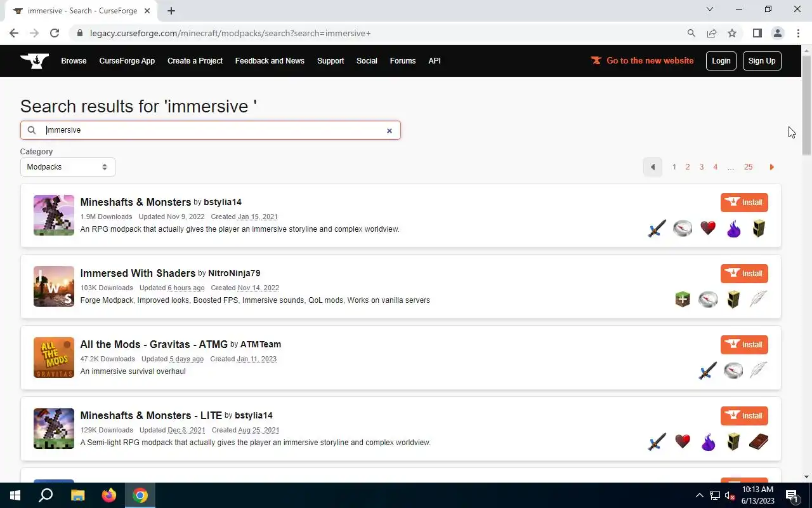Click the magnifier icon in the search box

point(32,130)
